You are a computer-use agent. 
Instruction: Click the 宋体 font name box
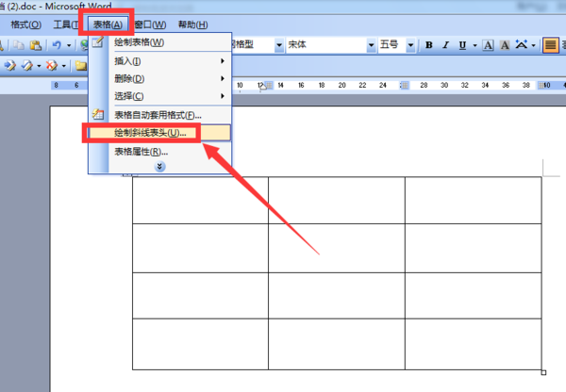(326, 45)
